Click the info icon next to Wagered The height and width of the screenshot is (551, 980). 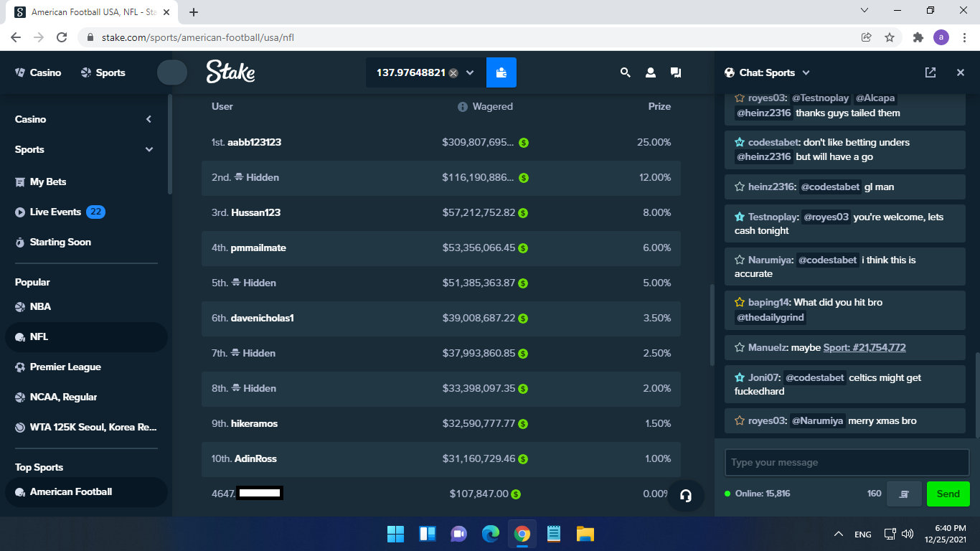(463, 107)
